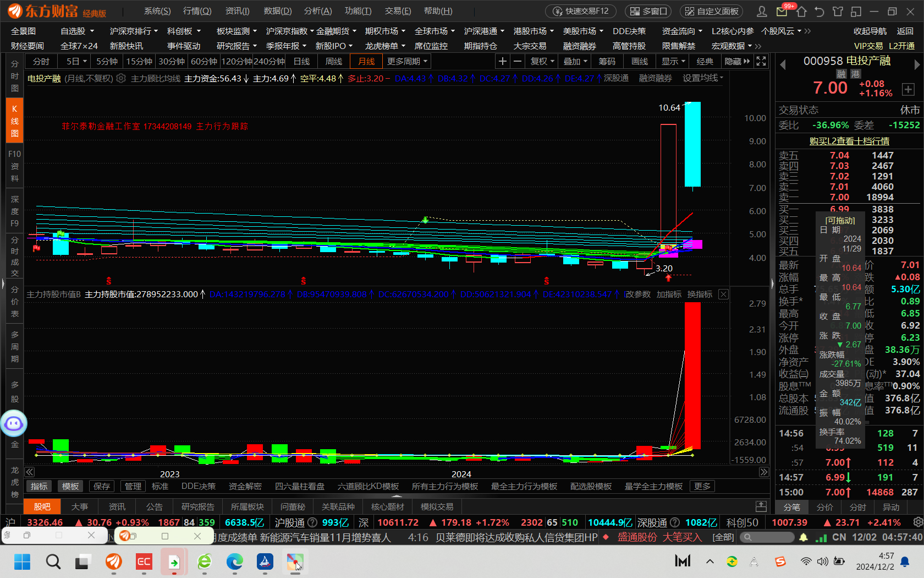Click 换指标 in indicator panel header
The width and height of the screenshot is (924, 578).
[x=700, y=295]
